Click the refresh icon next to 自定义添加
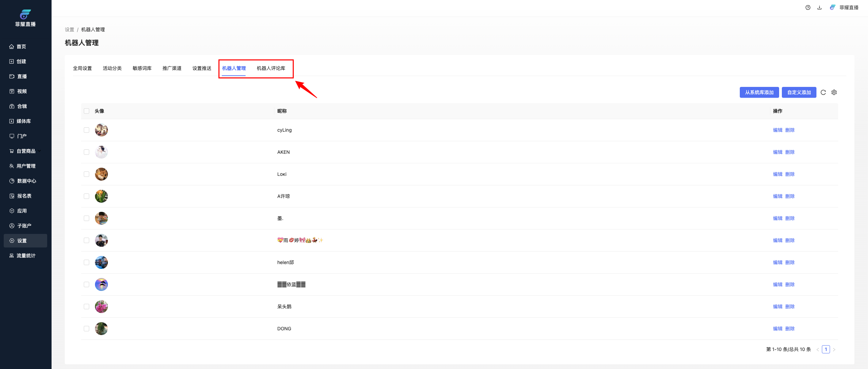The width and height of the screenshot is (868, 369). coord(823,92)
